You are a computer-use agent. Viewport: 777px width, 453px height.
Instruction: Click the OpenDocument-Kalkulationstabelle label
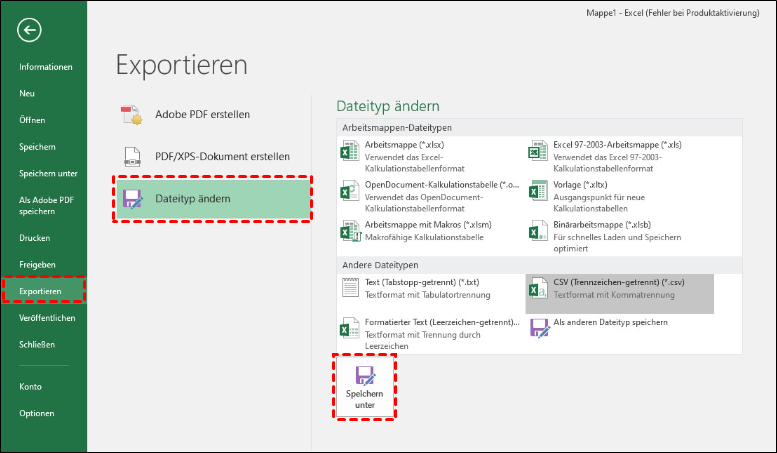442,185
